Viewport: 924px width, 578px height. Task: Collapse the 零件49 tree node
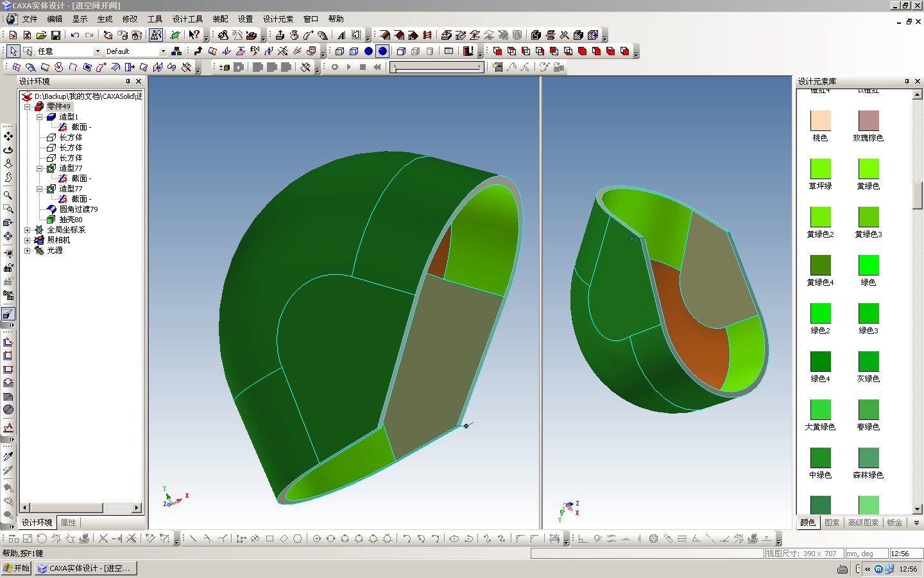coord(28,107)
